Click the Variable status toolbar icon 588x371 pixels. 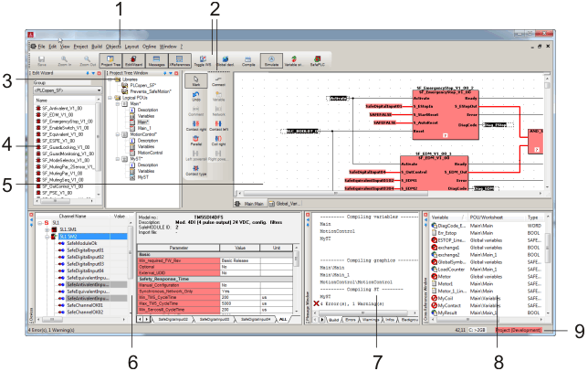click(294, 61)
